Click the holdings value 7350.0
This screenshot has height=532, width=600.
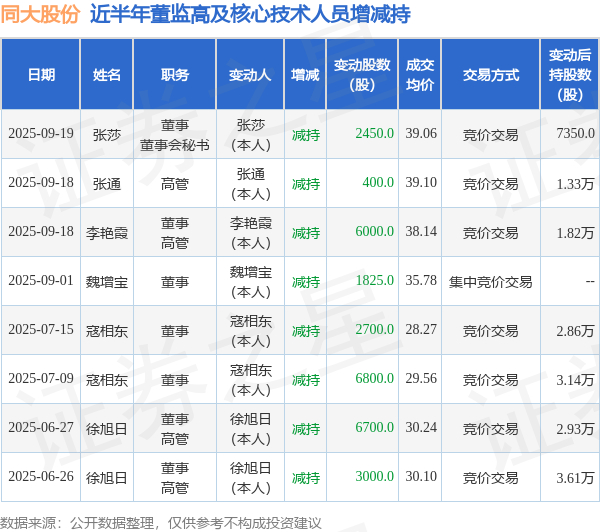click(x=576, y=134)
